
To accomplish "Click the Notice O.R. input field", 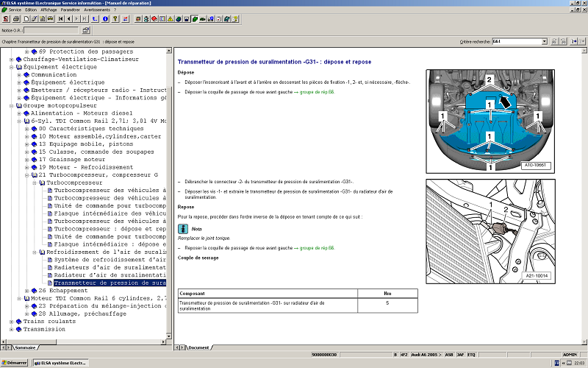I will coord(51,30).
